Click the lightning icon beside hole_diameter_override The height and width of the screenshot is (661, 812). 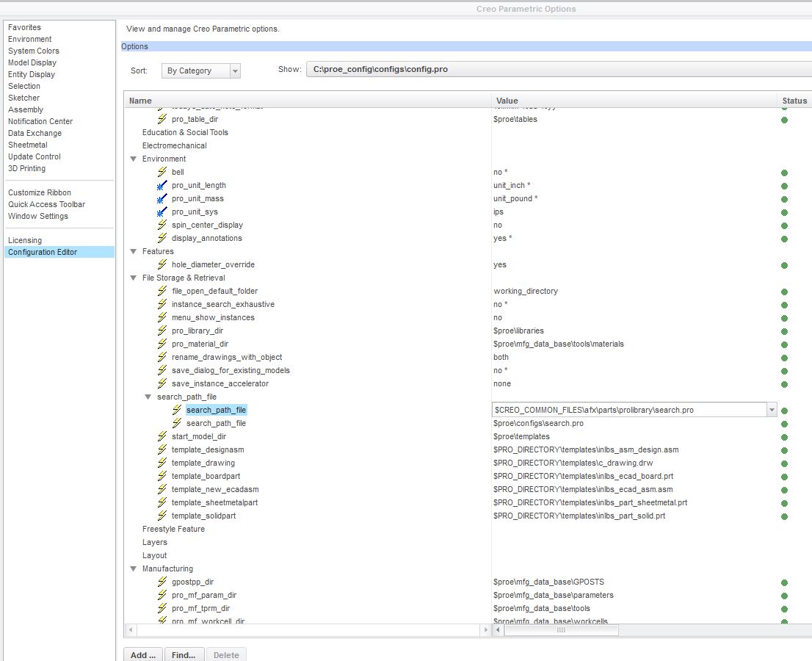tap(162, 264)
